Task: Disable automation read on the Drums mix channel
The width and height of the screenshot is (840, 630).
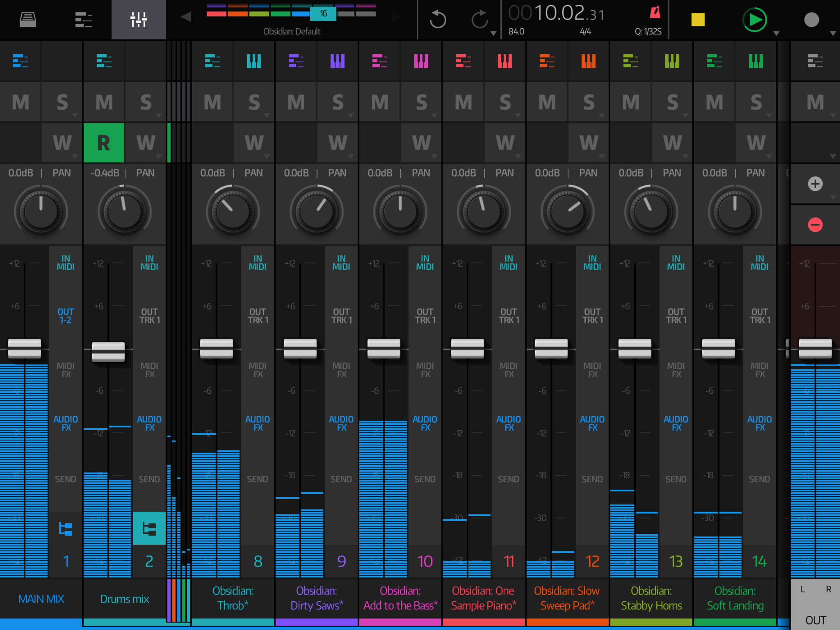Action: point(104,143)
